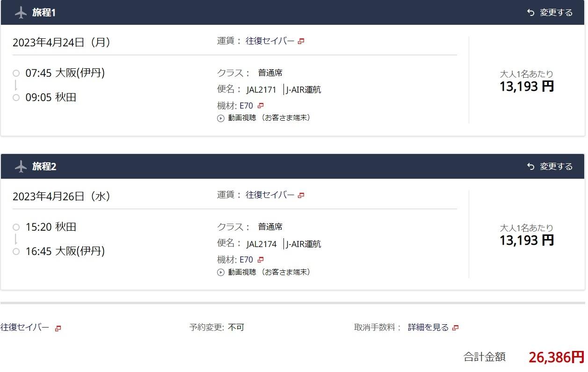
Task: Click the play icon for 動画視聴 in 旅程1
Action: pos(221,118)
